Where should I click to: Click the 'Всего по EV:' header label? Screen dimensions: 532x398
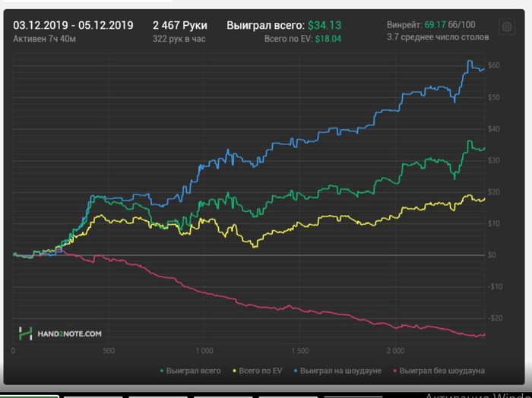[288, 39]
